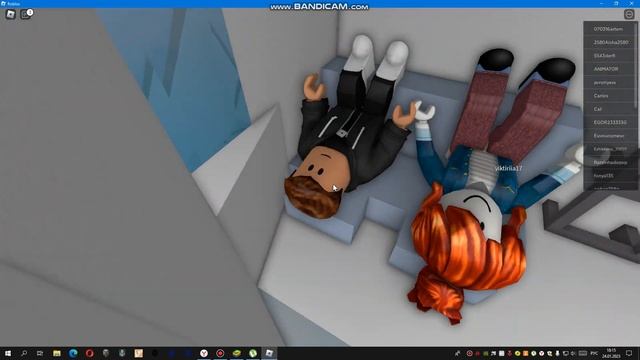Launch Microsoft Edge from taskbar
The width and height of the screenshot is (640, 360).
[73, 353]
